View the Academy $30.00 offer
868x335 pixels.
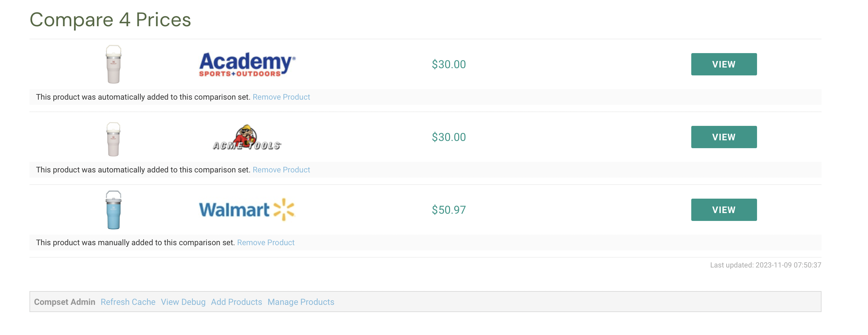pos(724,64)
